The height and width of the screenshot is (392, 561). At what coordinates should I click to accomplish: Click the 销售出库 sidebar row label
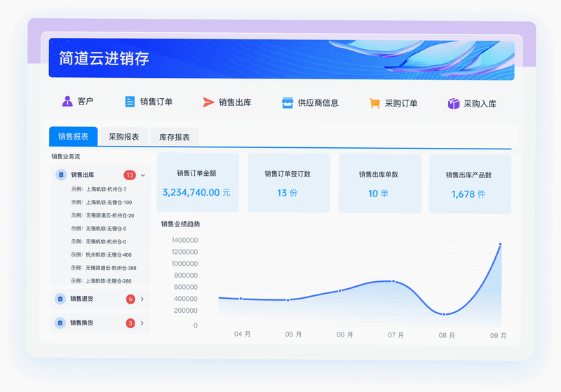point(83,175)
